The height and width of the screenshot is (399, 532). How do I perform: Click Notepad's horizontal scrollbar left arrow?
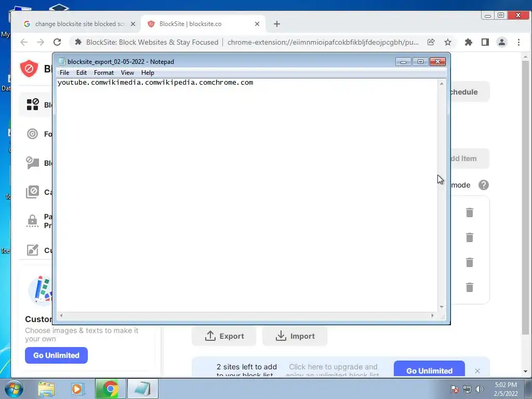click(x=61, y=315)
